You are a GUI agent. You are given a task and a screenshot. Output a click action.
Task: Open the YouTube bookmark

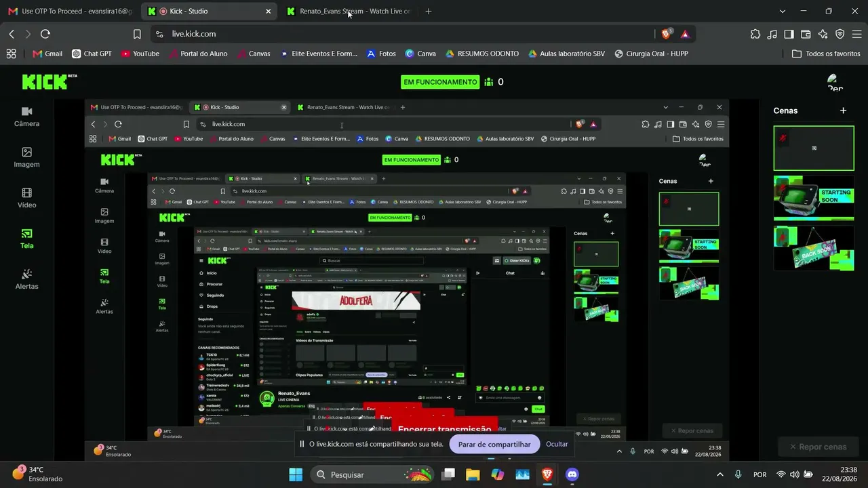pyautogui.click(x=140, y=54)
